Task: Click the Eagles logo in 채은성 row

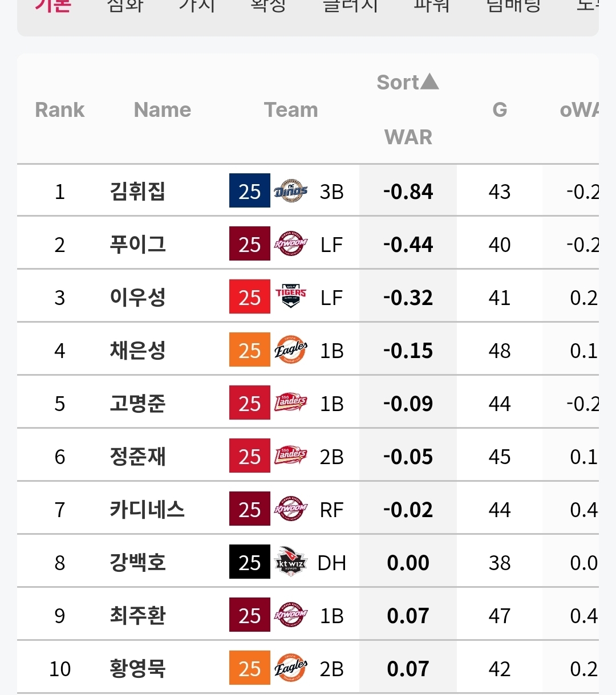Action: point(290,350)
